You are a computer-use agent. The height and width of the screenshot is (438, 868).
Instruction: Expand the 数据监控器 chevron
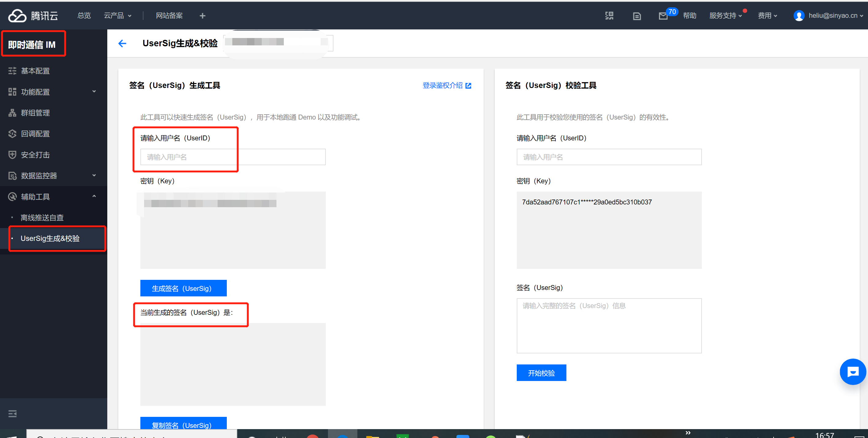point(94,175)
